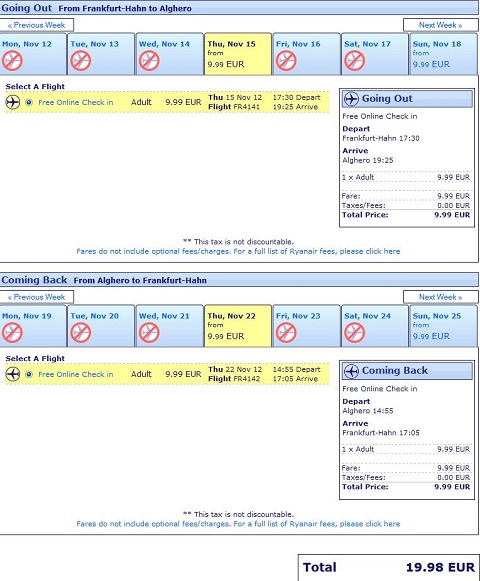Click Wed, Nov 21 date label
This screenshot has height=581, width=480.
point(164,316)
